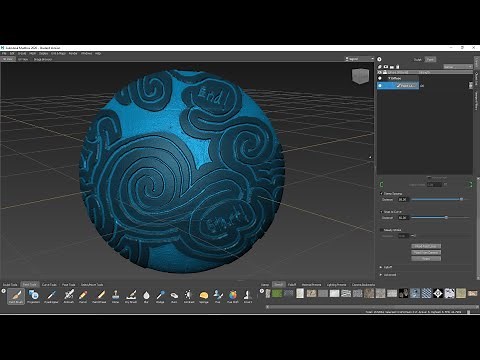Select the Burn tool
Image resolution: width=480 pixels, height=360 pixels.
pyautogui.click(x=174, y=296)
